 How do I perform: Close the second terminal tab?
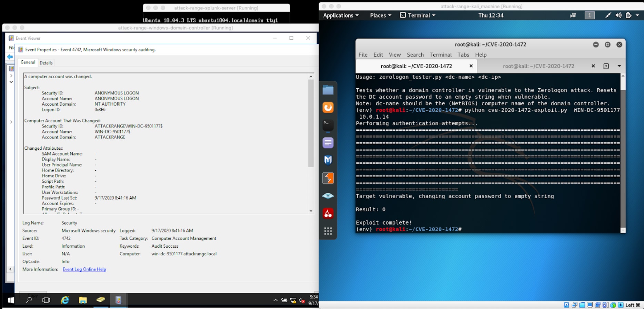tap(593, 66)
